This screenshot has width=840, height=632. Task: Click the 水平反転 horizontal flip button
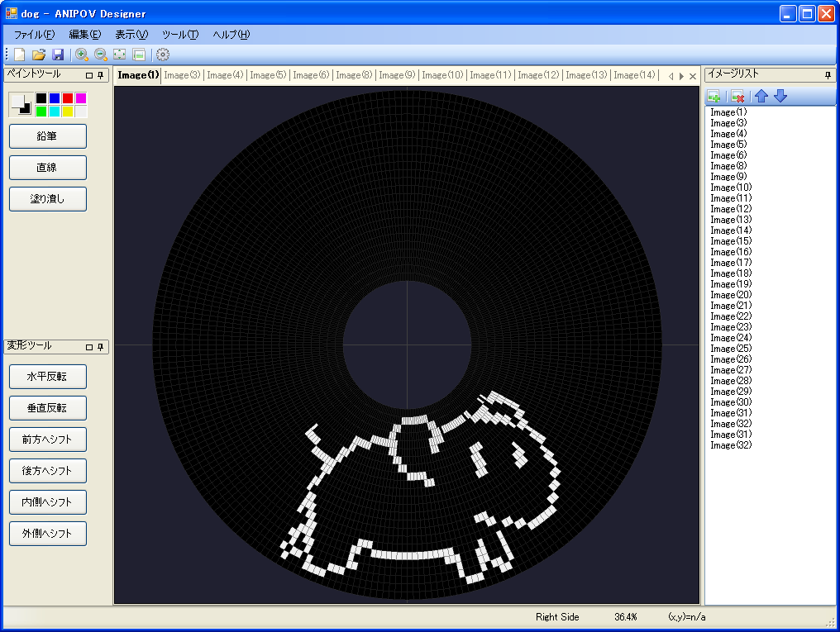click(x=48, y=377)
